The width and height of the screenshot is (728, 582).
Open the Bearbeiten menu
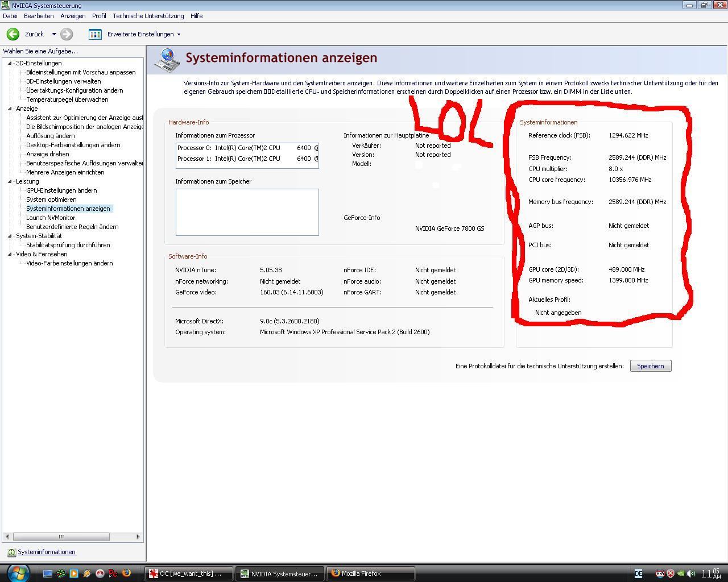(x=39, y=16)
